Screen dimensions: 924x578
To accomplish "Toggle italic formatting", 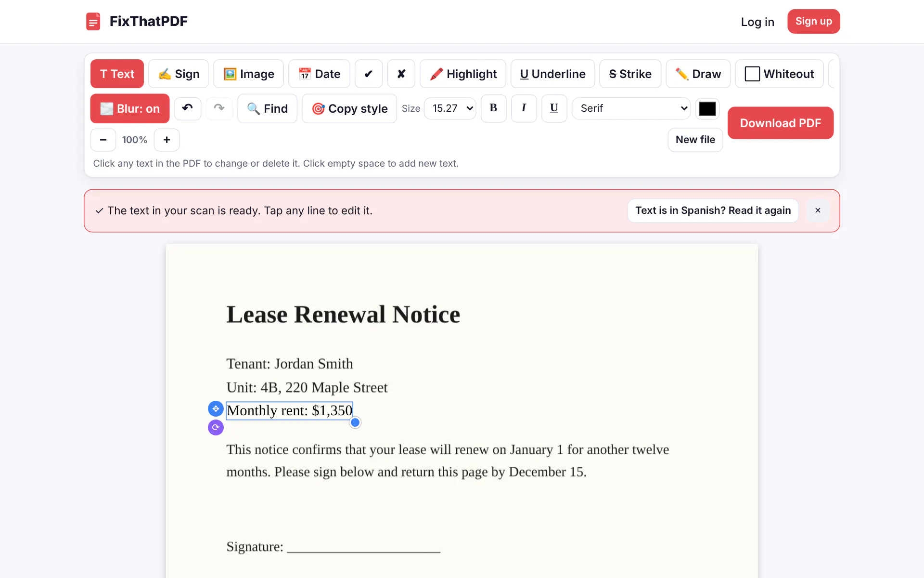I will pos(524,108).
